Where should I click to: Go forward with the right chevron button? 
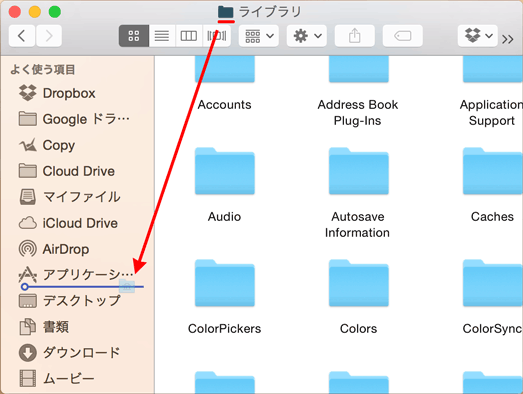tap(49, 36)
